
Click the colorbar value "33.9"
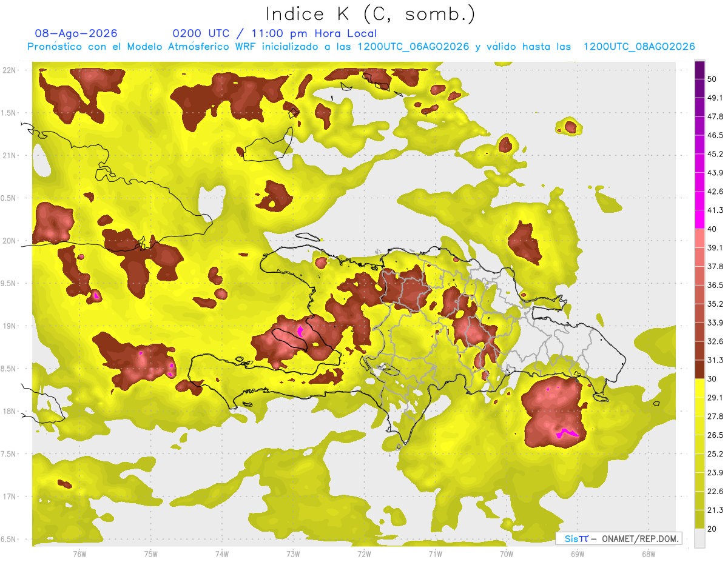pos(715,323)
